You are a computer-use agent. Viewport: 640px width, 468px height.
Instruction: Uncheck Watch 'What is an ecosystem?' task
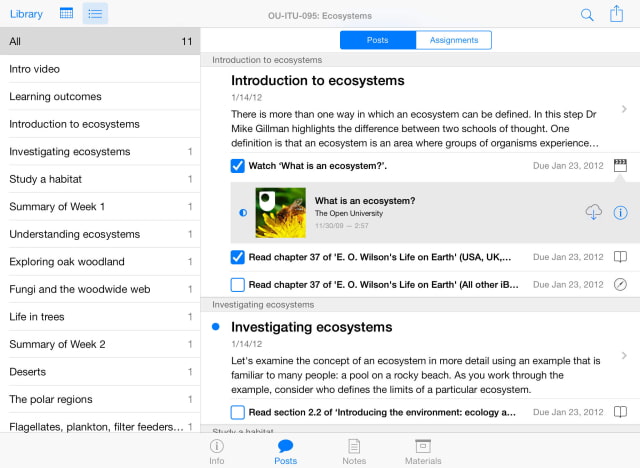[x=238, y=165]
